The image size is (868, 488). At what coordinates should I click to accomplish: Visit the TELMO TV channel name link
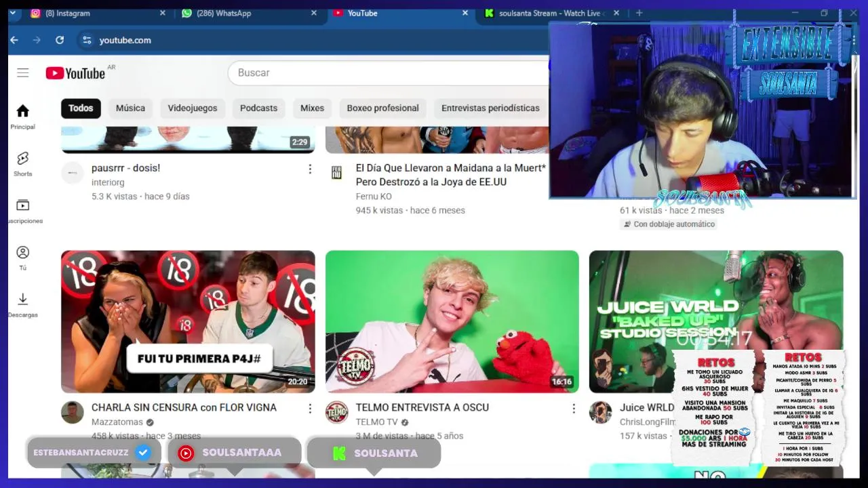point(376,422)
